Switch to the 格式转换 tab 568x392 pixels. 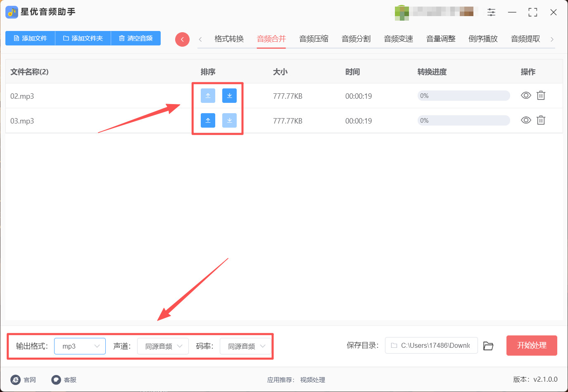point(229,39)
